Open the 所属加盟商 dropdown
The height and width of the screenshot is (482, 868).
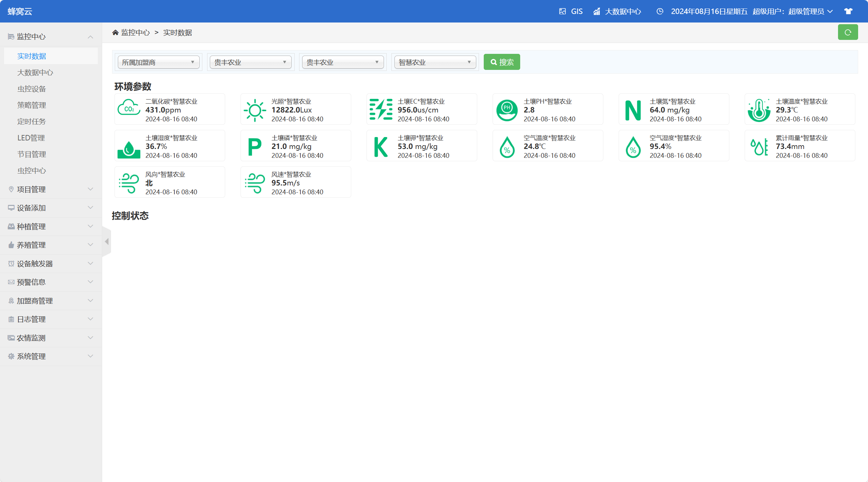(x=158, y=62)
